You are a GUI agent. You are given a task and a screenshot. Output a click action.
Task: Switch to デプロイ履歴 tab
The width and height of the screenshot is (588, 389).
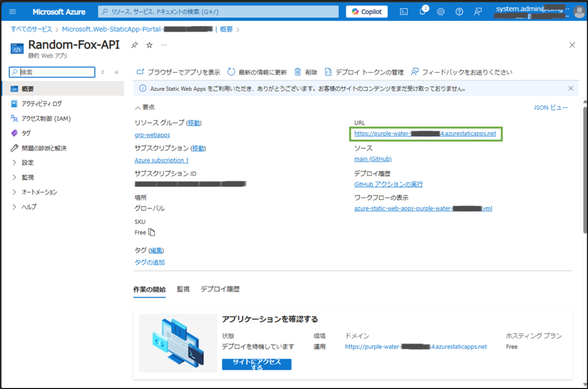click(x=220, y=289)
